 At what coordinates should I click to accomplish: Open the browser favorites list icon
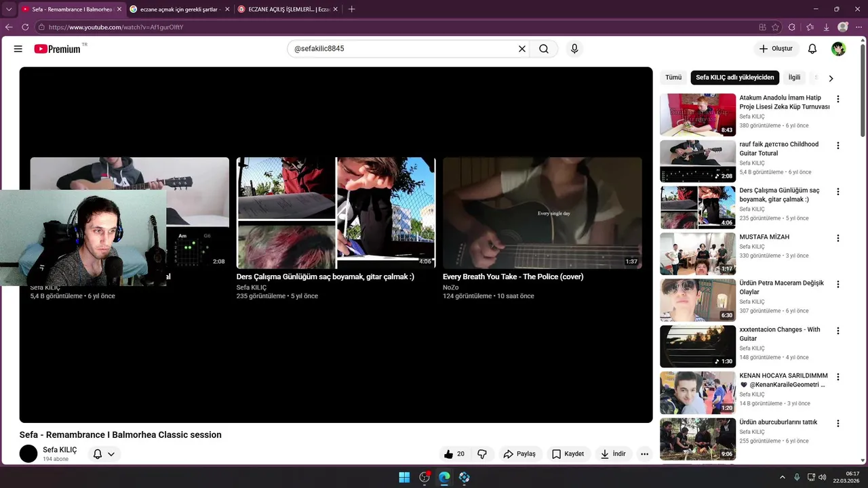810,27
